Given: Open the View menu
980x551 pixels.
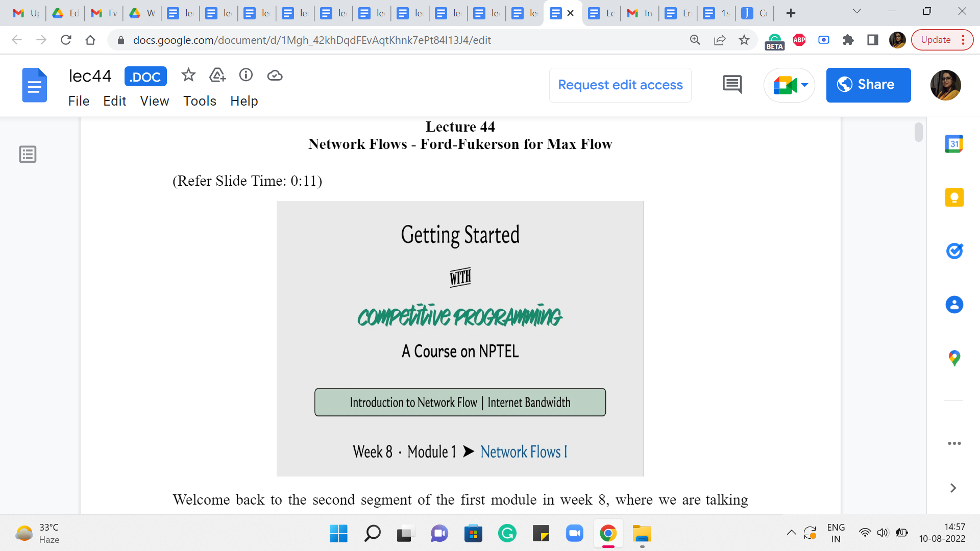Looking at the screenshot, I should [x=154, y=101].
